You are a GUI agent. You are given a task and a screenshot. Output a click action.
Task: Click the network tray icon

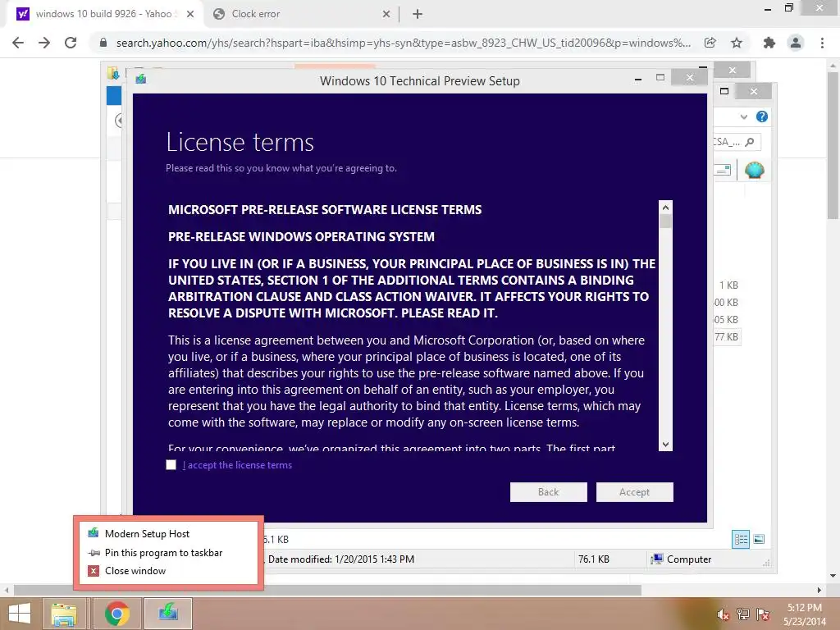[743, 614]
